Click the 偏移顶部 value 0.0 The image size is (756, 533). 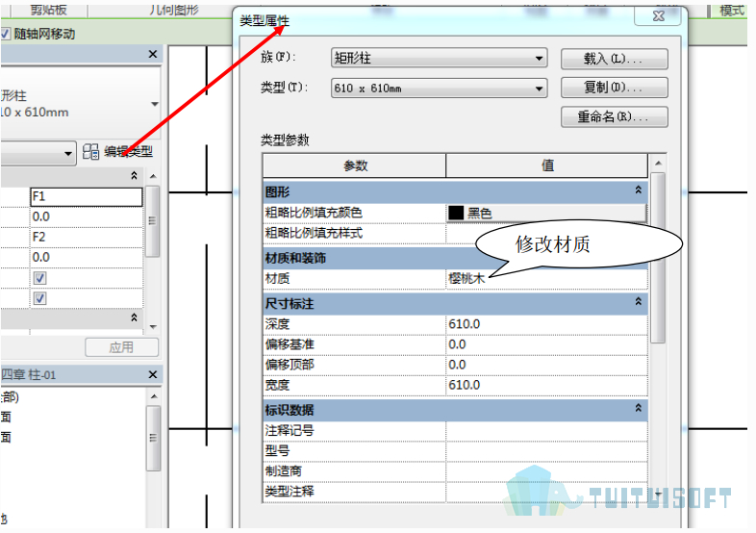pos(546,365)
